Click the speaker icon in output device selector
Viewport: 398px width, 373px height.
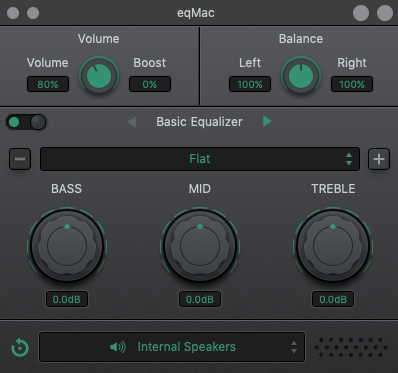tap(118, 347)
